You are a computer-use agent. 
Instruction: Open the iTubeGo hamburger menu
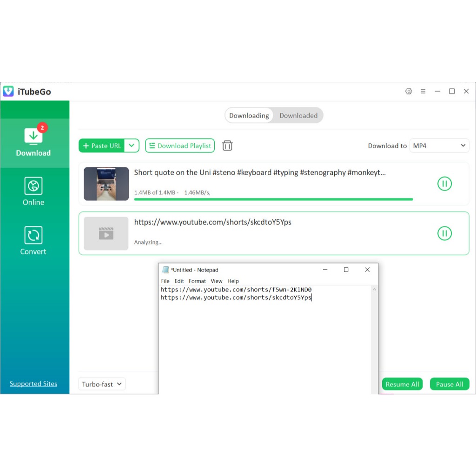pos(423,92)
